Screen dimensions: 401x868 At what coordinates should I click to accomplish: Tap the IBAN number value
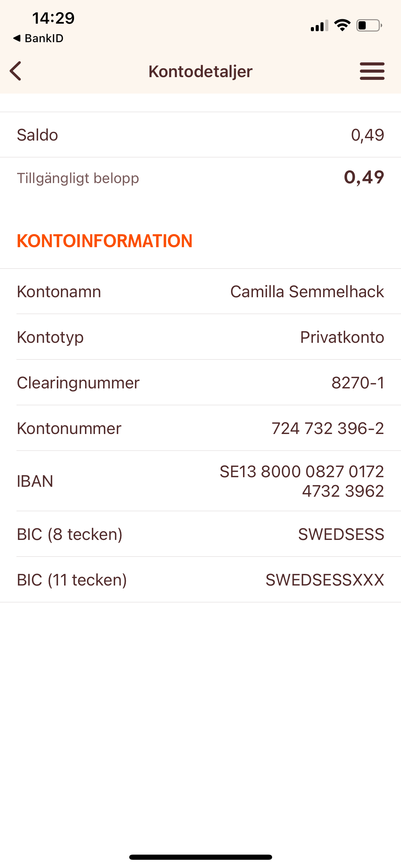[x=302, y=481]
